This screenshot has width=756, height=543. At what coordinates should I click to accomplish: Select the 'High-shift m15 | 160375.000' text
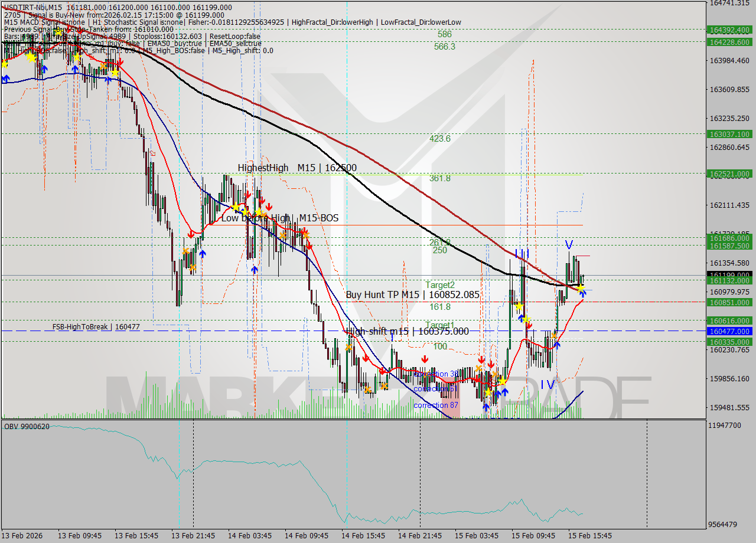406,332
